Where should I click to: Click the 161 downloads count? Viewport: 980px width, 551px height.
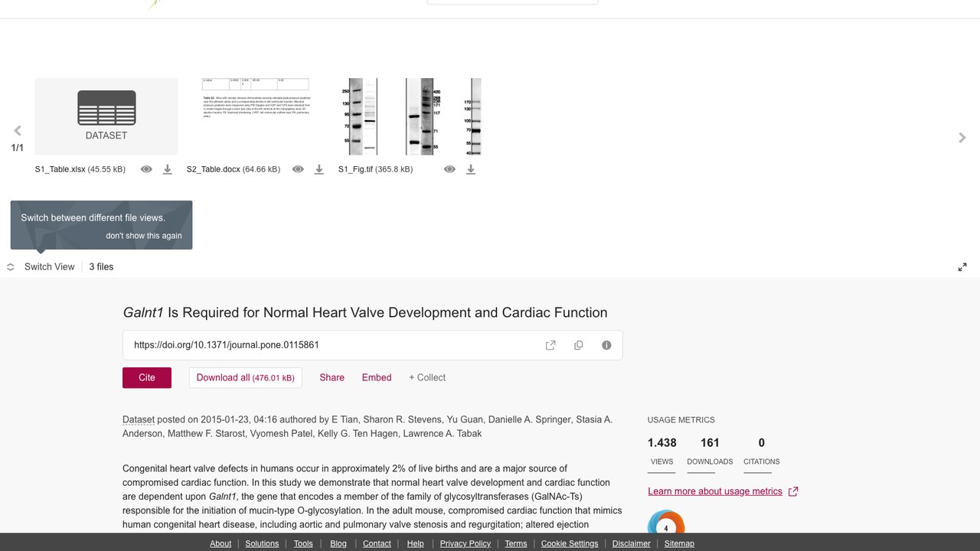[710, 442]
